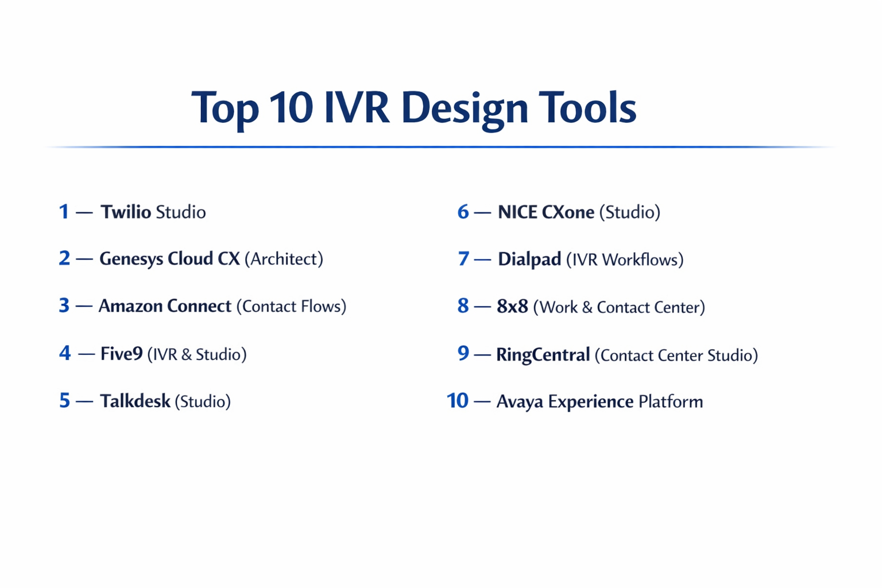Click the number 6 beside NICE CXone
The height and width of the screenshot is (588, 882).
tap(463, 211)
